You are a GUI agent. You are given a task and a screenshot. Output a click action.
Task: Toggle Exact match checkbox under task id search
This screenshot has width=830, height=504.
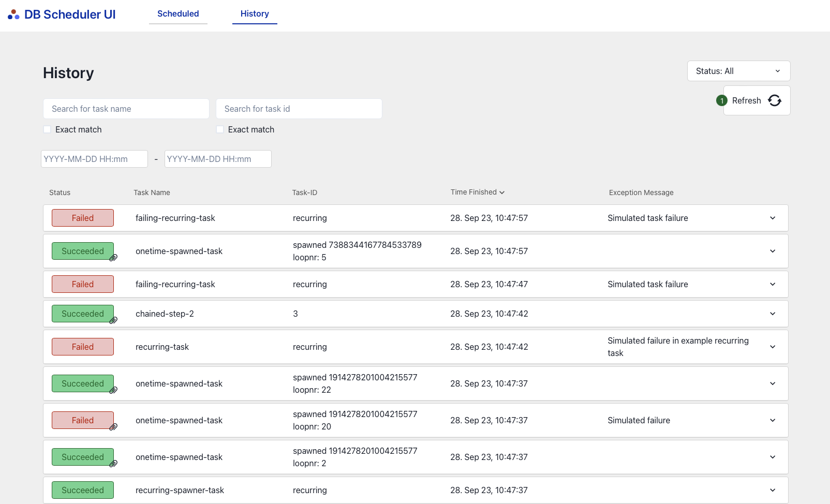(220, 129)
